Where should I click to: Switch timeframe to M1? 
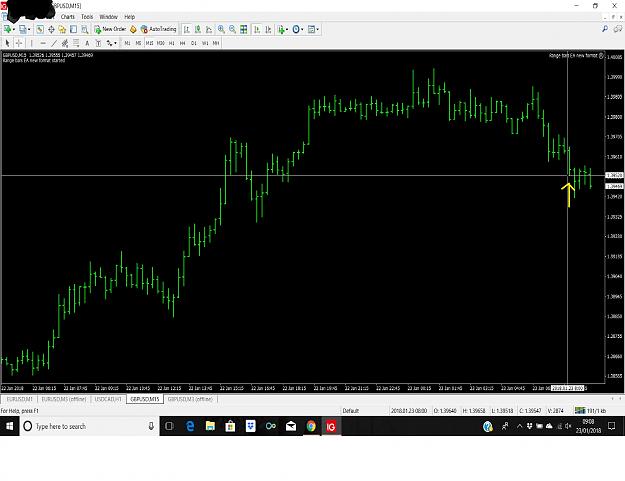127,43
